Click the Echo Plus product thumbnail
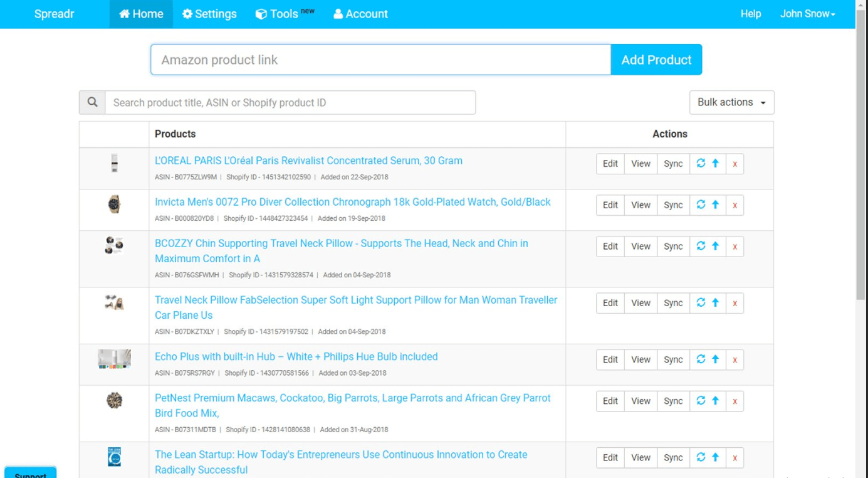Viewport: 868px width, 478px height. (x=114, y=359)
